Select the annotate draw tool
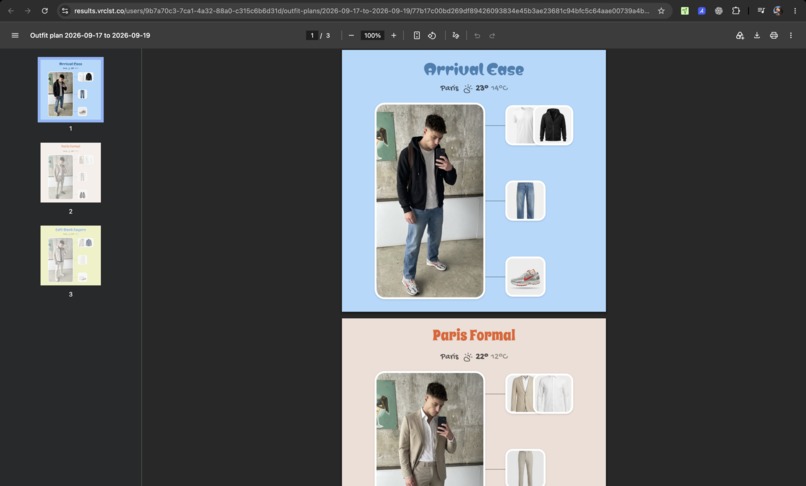This screenshot has height=486, width=806. pos(455,35)
